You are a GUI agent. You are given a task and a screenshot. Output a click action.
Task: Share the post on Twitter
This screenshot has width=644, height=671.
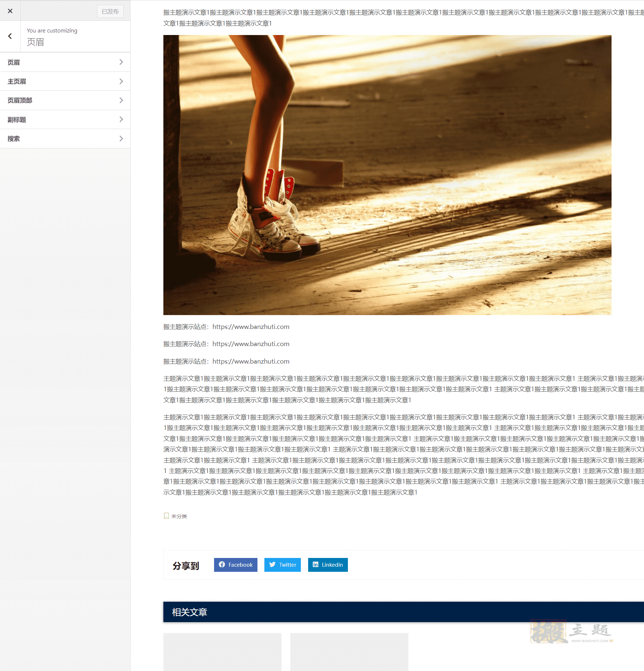click(x=283, y=565)
